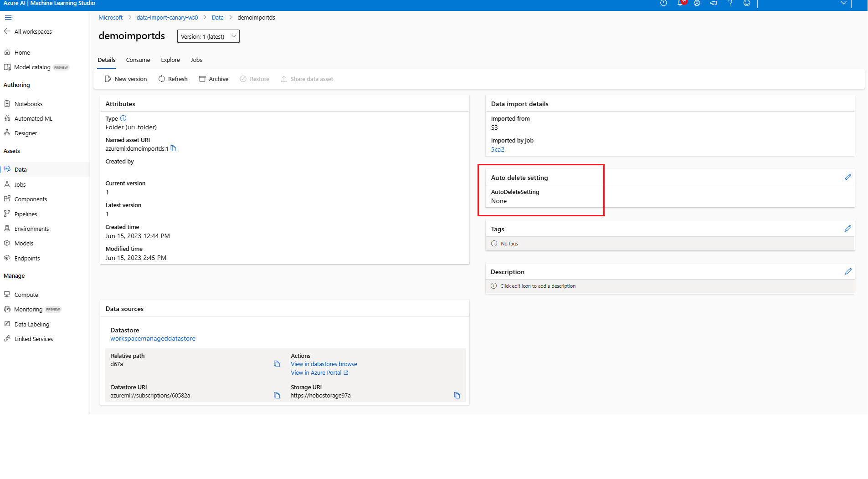Screen dimensions: 868x479
Task: Click Restore in toolbar
Action: 255,79
